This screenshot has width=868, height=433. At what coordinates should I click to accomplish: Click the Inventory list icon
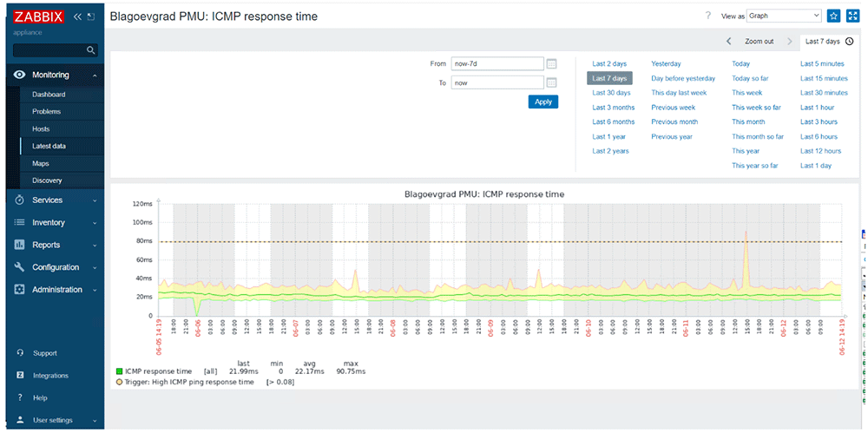tap(19, 223)
